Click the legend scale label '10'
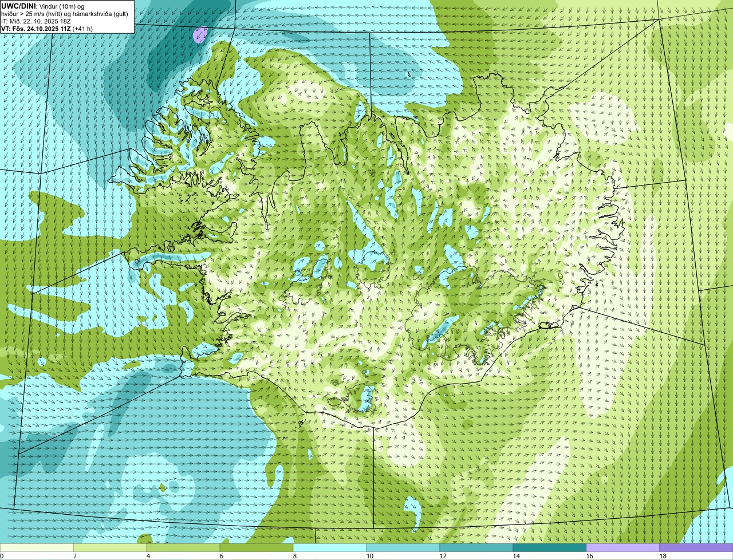The width and height of the screenshot is (733, 560). [x=370, y=556]
